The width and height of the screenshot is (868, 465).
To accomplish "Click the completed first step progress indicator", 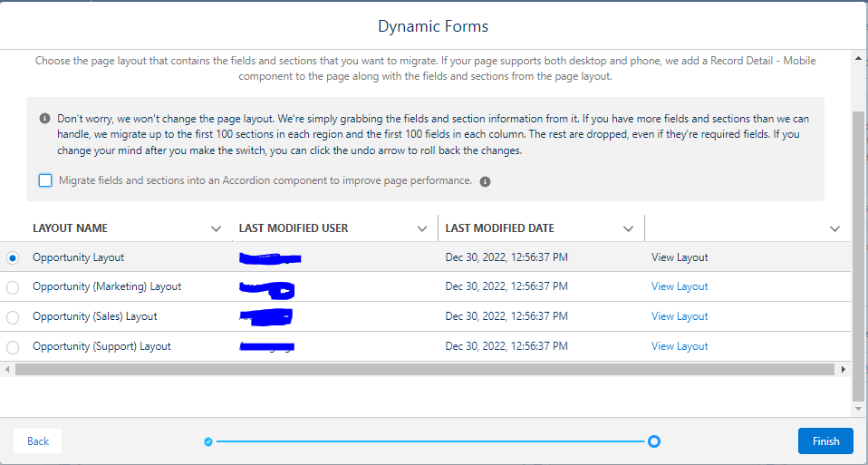I will click(208, 441).
